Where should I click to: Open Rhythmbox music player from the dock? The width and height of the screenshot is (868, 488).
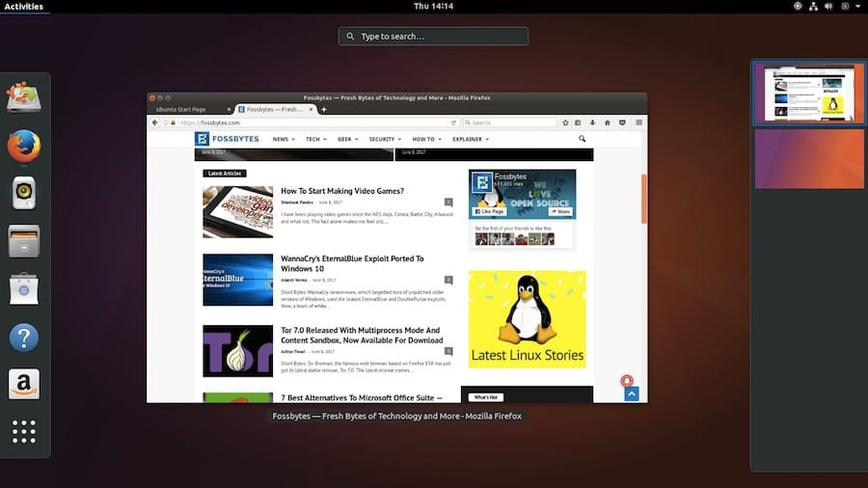(24, 193)
